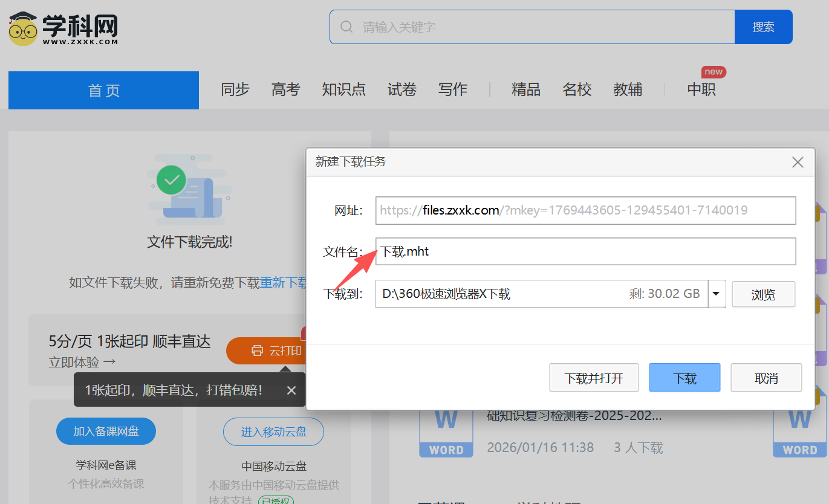This screenshot has height=504, width=829.
Task: Go to the 中职 new section
Action: pyautogui.click(x=701, y=89)
